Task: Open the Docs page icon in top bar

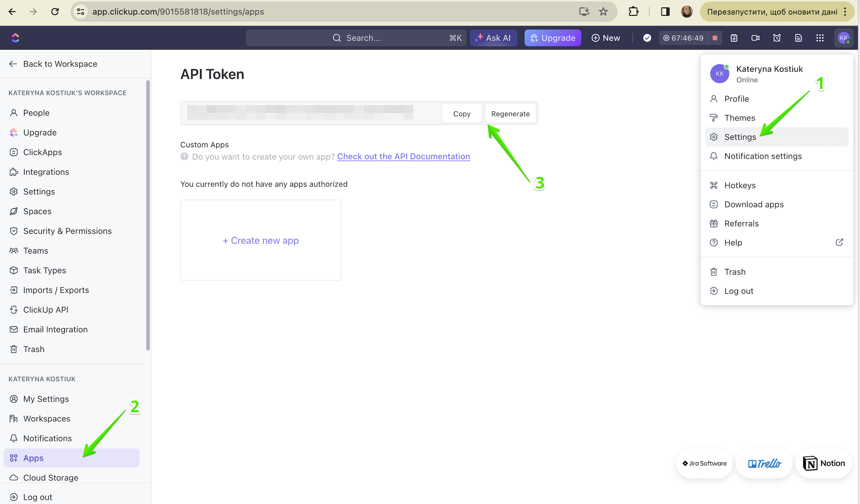Action: coord(798,38)
